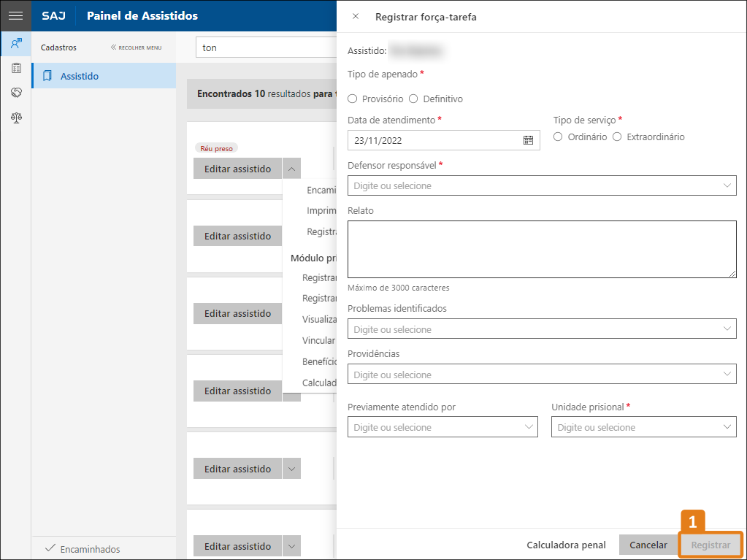Click the Registrar button

point(710,545)
